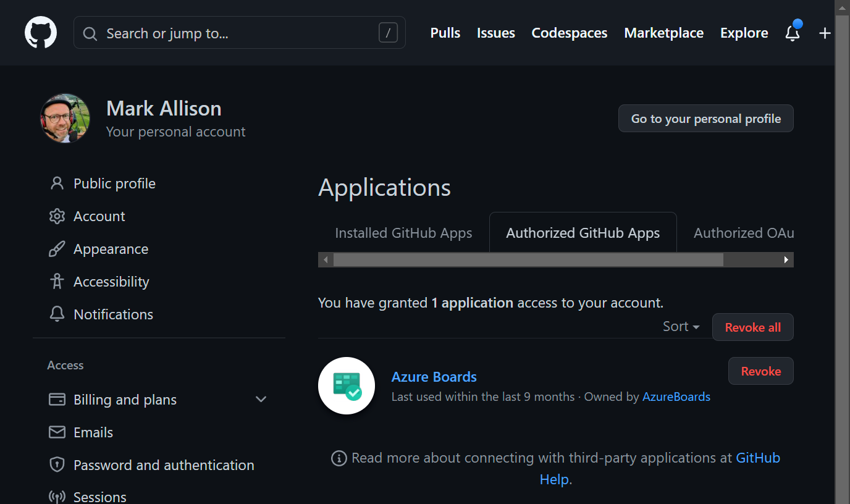Expand the Billing and plans chevron
The image size is (850, 504).
(x=261, y=400)
